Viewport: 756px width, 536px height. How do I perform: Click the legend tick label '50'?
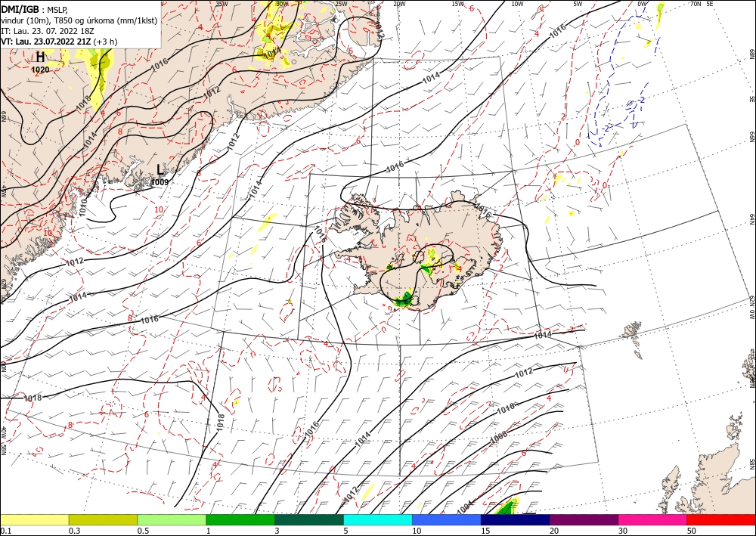pyautogui.click(x=692, y=531)
